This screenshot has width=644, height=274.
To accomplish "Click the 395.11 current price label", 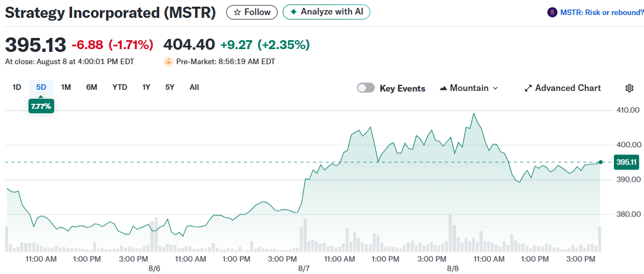I will (x=626, y=162).
